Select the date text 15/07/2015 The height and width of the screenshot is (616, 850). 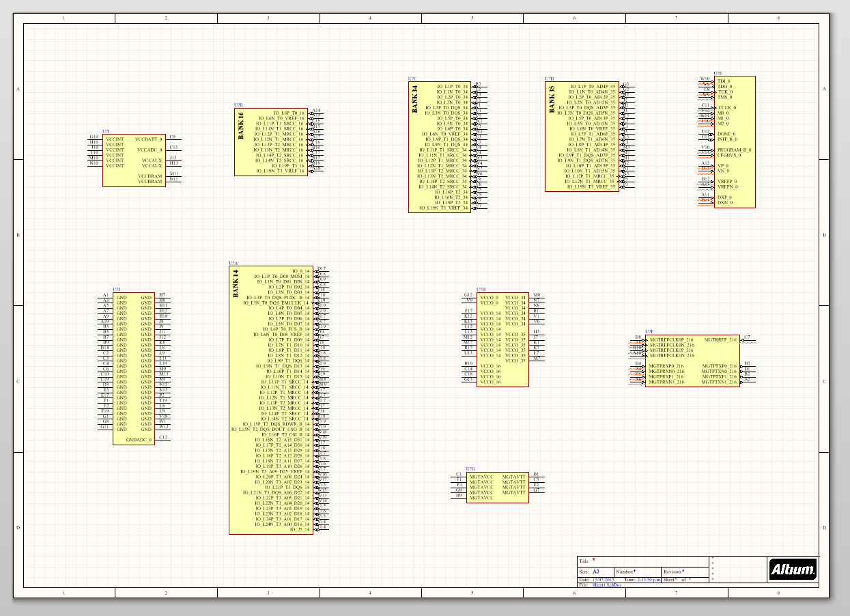[603, 579]
